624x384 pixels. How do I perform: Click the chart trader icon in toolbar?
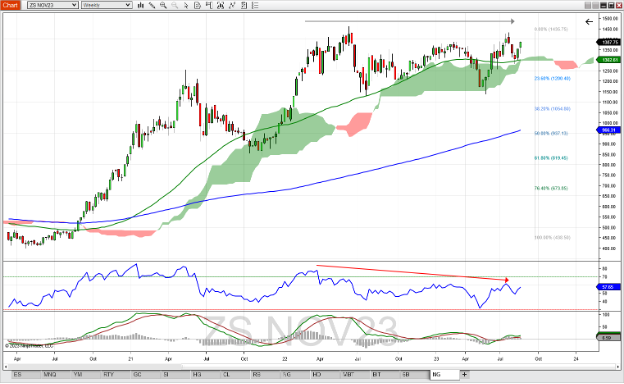click(209, 5)
